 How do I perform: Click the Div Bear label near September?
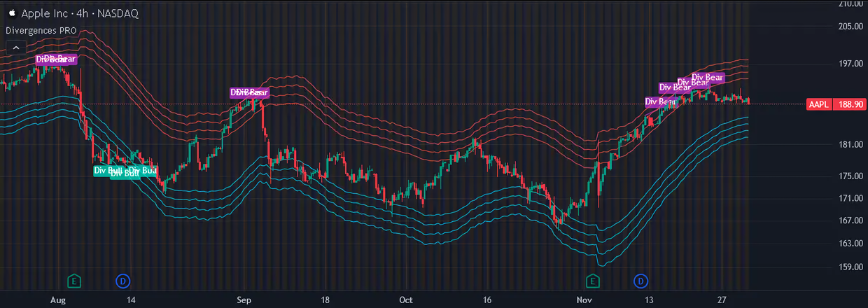(x=249, y=92)
